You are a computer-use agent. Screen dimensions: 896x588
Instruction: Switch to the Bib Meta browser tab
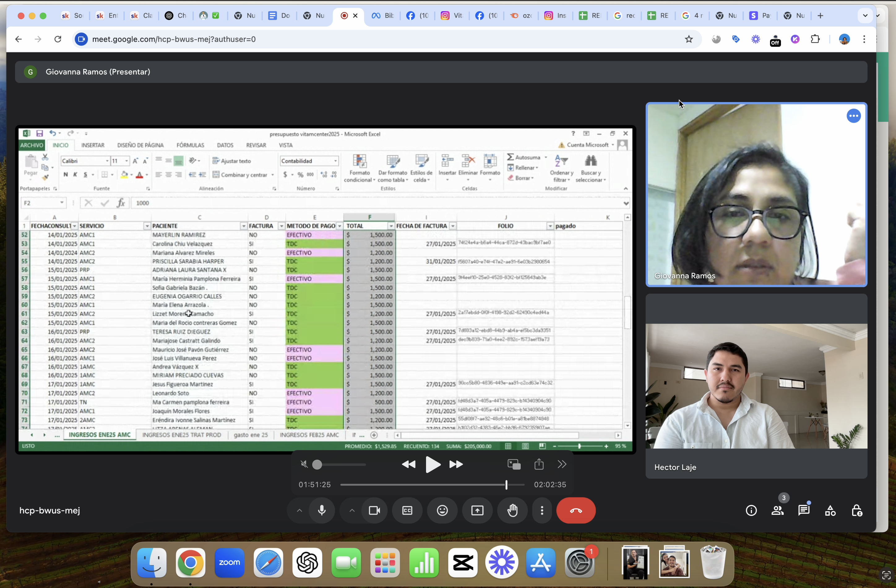[x=383, y=15]
